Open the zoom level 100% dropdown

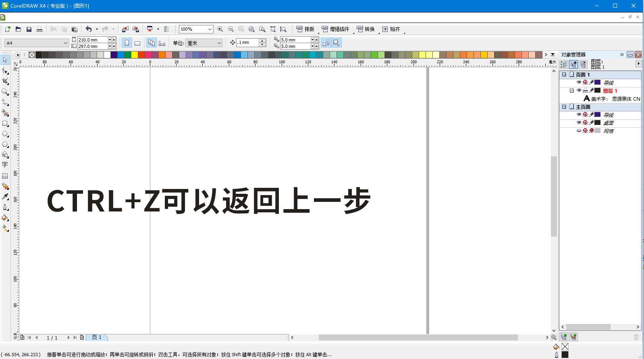pos(210,29)
